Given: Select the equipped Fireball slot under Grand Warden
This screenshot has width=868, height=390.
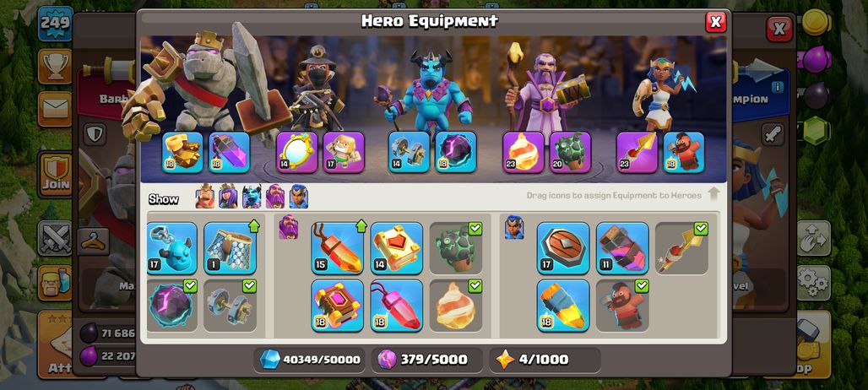Looking at the screenshot, I should 524,152.
